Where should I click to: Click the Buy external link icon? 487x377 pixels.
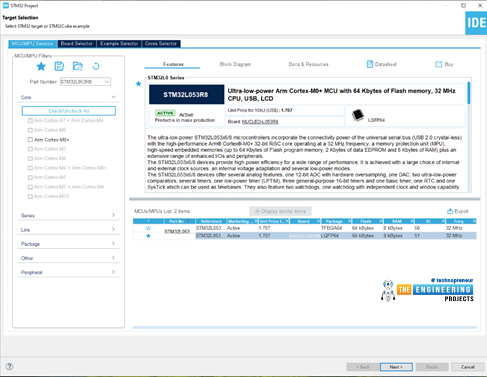(x=439, y=64)
